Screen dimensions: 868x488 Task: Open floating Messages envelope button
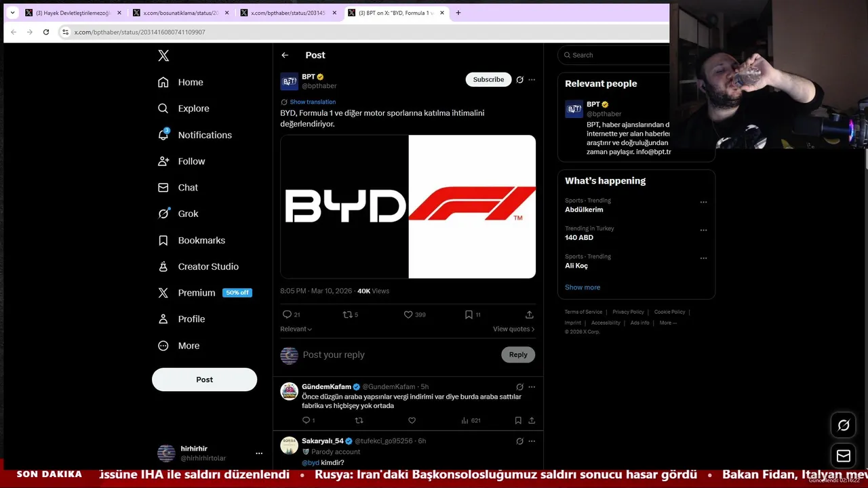tap(844, 456)
